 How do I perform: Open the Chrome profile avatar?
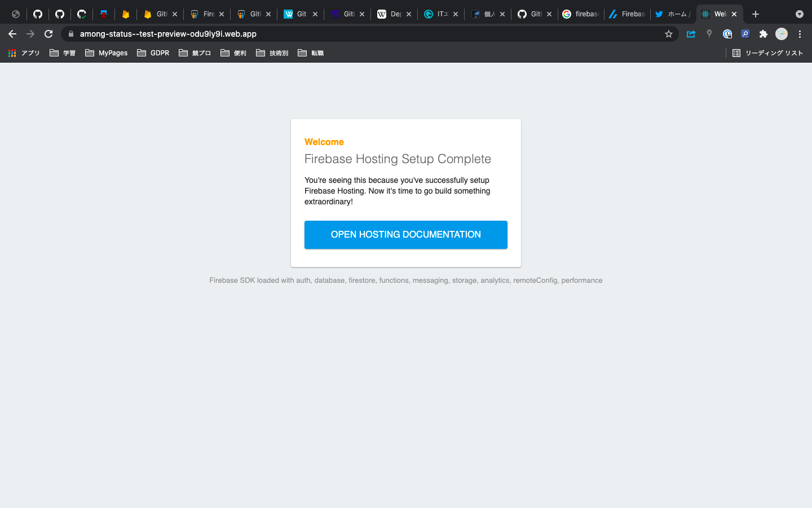(782, 34)
